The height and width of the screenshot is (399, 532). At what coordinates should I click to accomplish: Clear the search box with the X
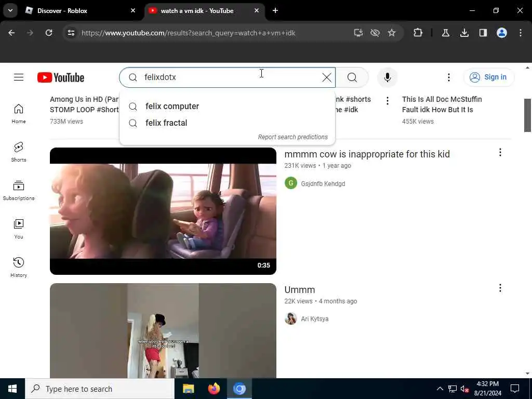pyautogui.click(x=327, y=77)
